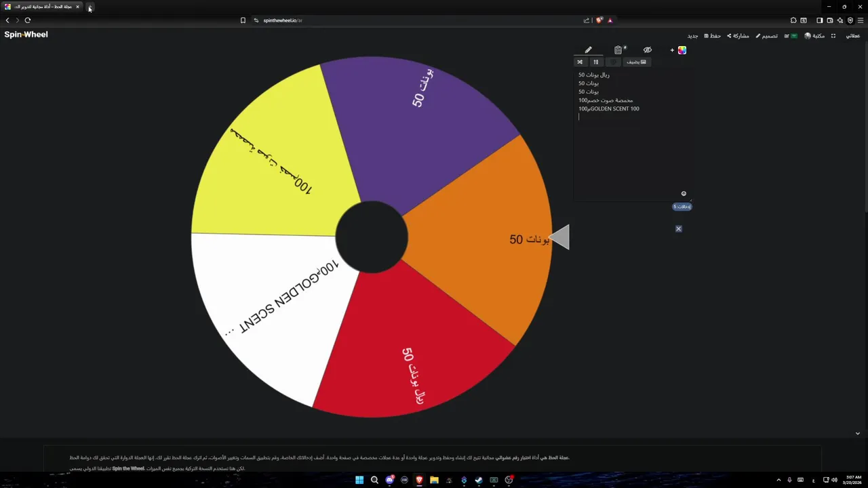Spin the wheel by clicking center hub
Viewport: 868px width, 488px height.
[372, 237]
